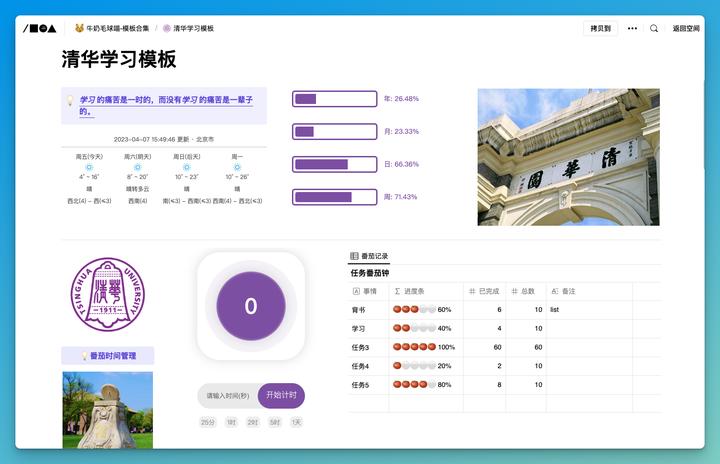
Task: Click the 开始计时 button
Action: [281, 395]
